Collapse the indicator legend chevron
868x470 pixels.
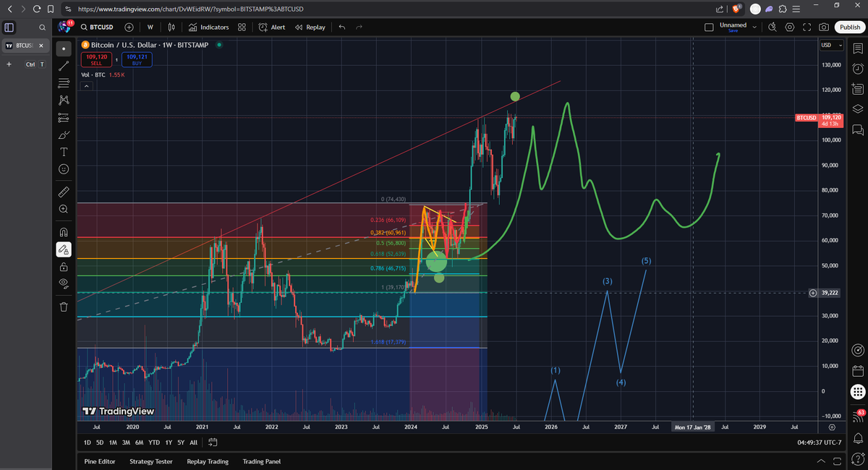[x=86, y=86]
